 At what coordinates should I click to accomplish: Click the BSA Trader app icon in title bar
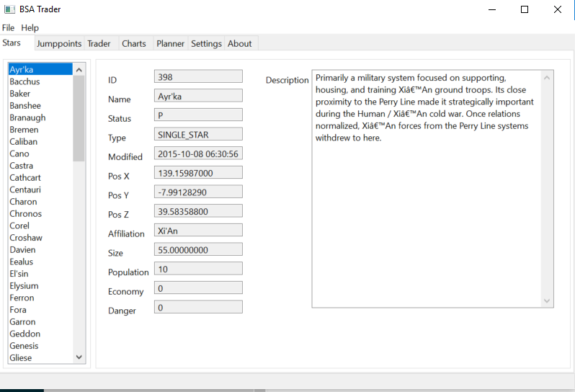point(9,9)
